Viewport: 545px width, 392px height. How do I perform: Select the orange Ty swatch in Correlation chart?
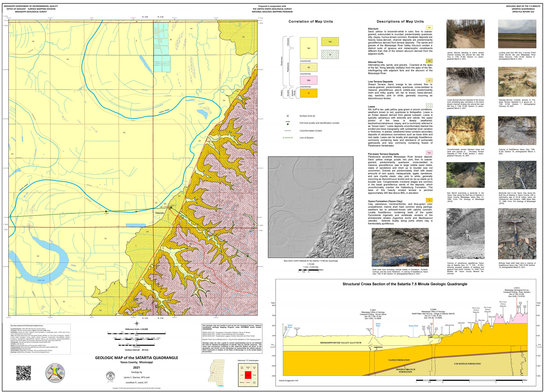pyautogui.click(x=308, y=93)
